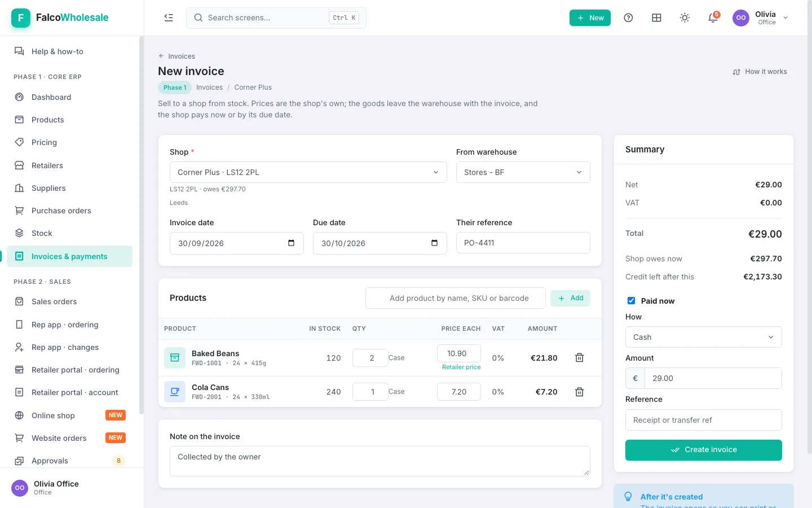Click the payment Reference field
812x508 pixels.
(704, 420)
